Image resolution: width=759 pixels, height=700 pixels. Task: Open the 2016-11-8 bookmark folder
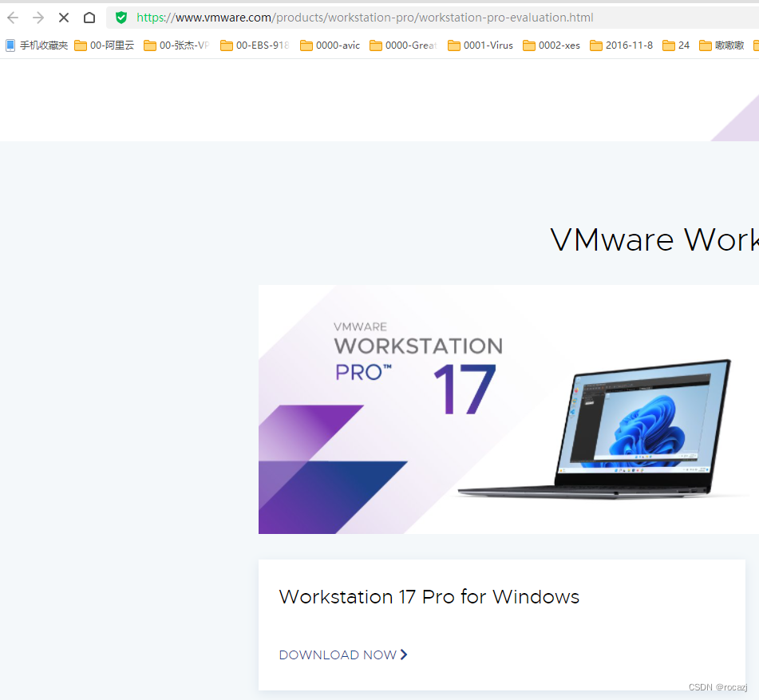[x=622, y=45]
